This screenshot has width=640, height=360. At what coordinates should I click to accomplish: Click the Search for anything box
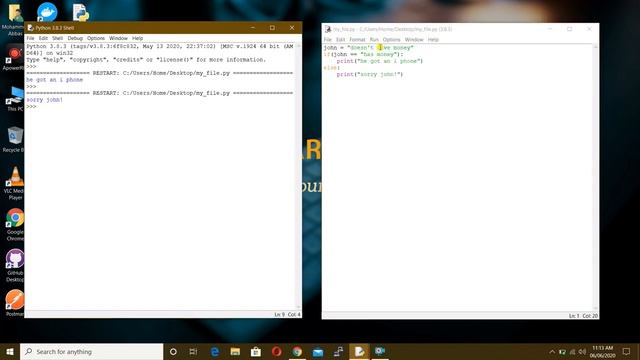click(x=91, y=351)
